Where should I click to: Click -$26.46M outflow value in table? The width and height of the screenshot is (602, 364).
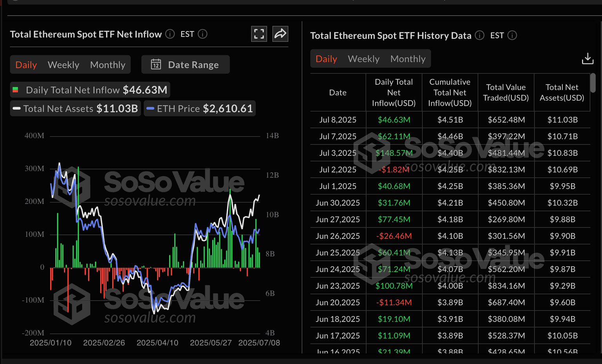(x=394, y=236)
